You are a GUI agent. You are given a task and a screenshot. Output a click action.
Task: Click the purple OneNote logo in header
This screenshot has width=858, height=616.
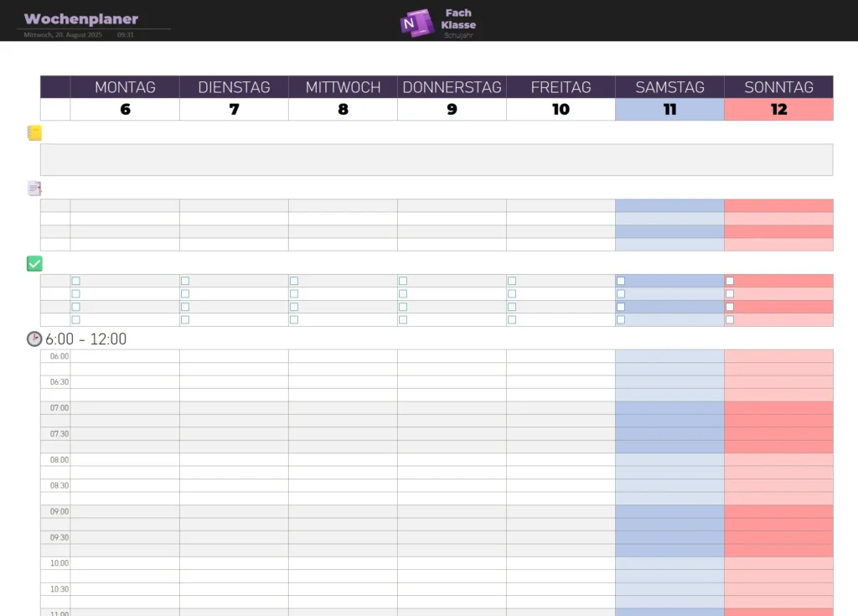point(416,23)
